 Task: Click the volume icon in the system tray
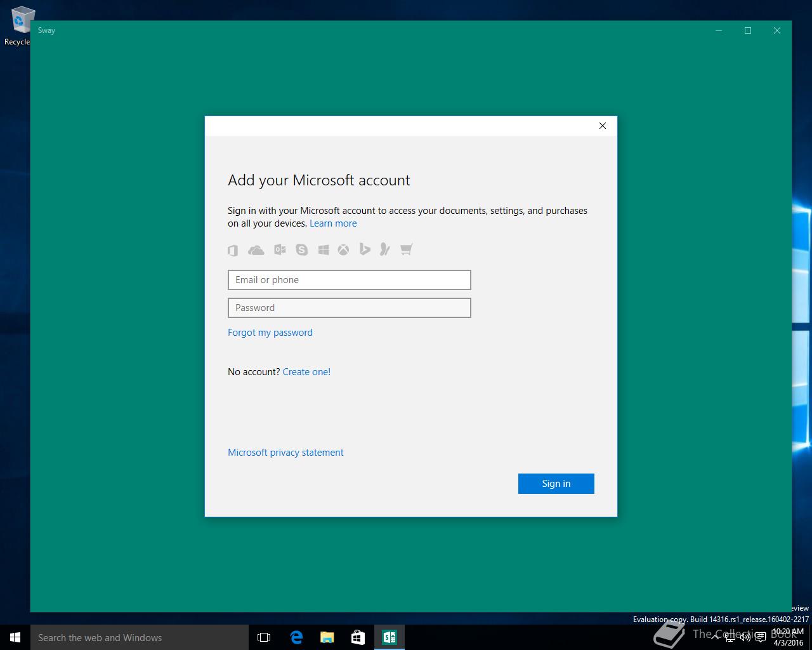[745, 637]
